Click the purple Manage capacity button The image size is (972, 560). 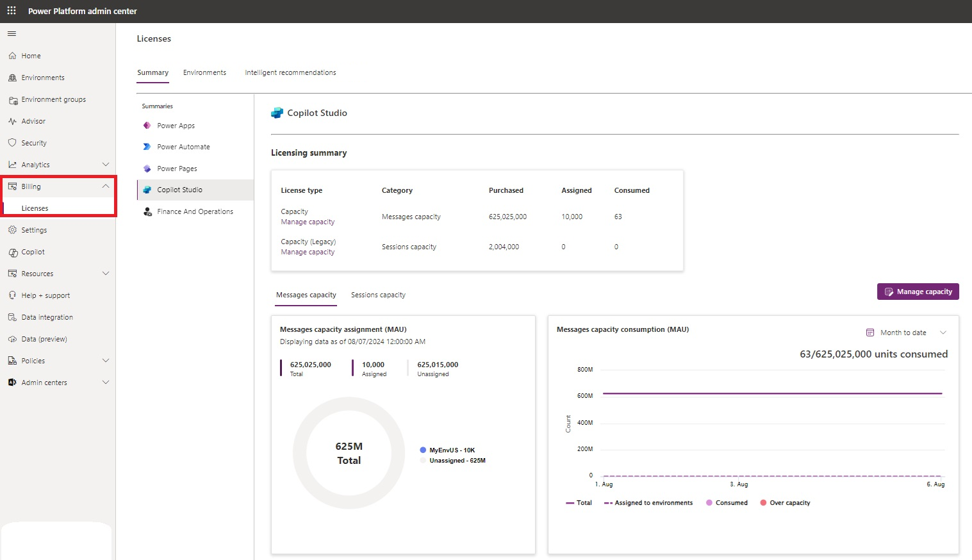(918, 292)
